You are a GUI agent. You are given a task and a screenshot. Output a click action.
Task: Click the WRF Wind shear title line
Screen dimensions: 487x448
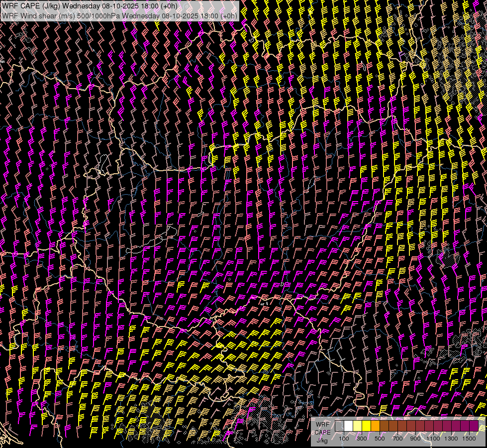coord(119,15)
